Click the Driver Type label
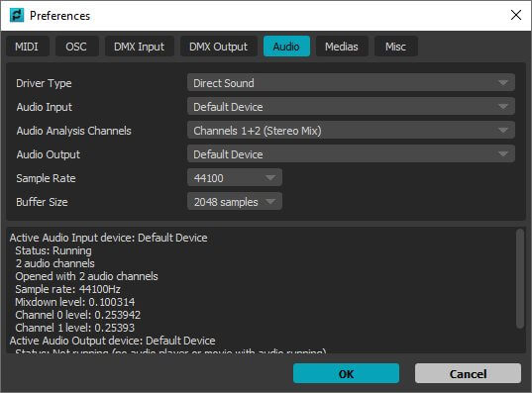The height and width of the screenshot is (393, 532). 44,83
